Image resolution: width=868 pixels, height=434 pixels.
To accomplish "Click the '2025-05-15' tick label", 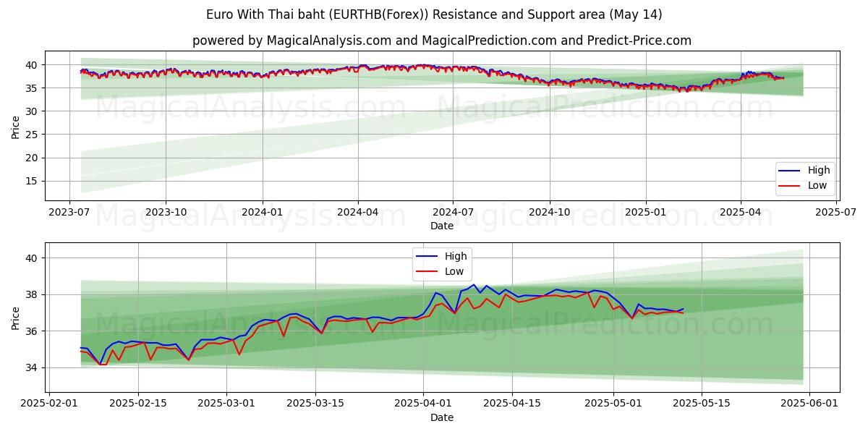I will pos(702,404).
